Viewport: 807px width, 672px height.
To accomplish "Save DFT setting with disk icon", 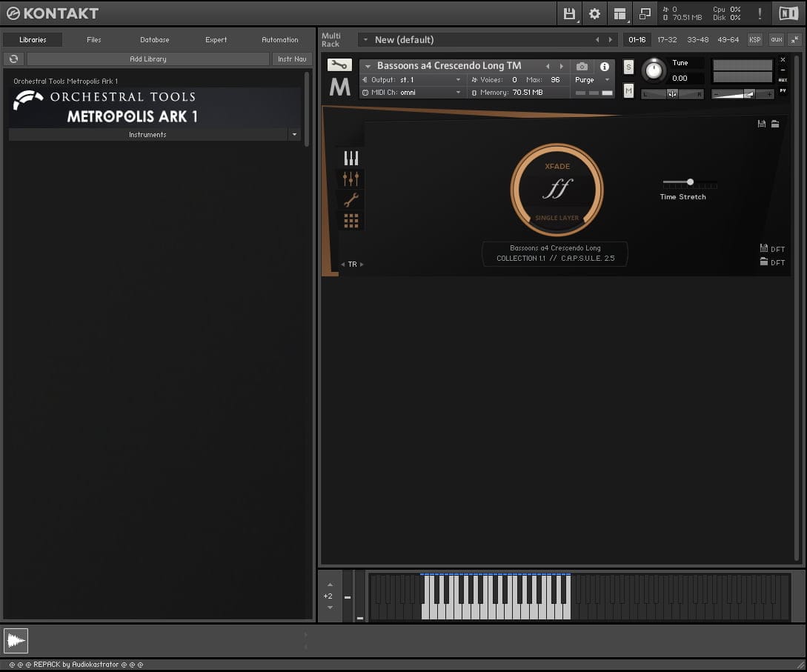I will (764, 248).
